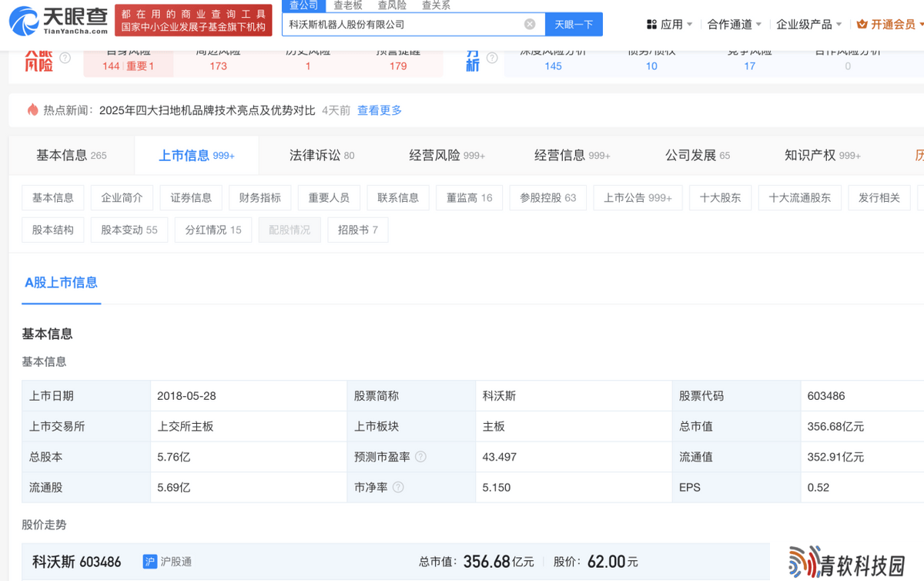924x581 pixels.
Task: Open the 基本信息 265 main tab
Action: (x=72, y=155)
